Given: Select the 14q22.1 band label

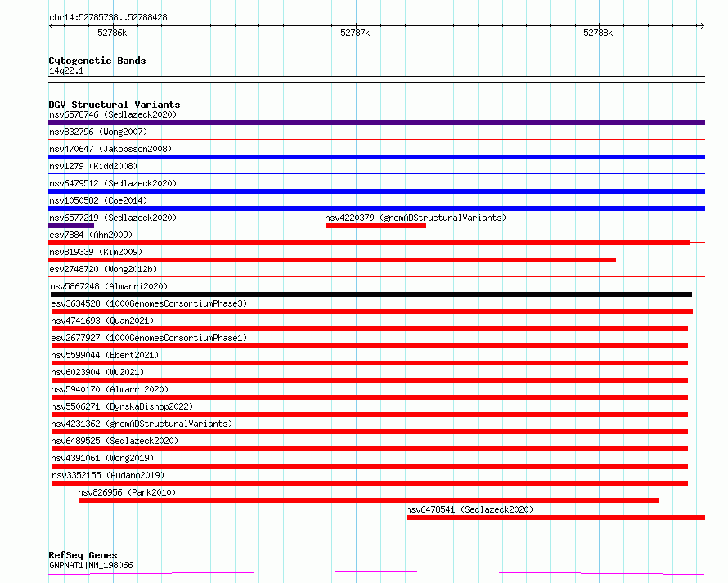Looking at the screenshot, I should [x=66, y=70].
